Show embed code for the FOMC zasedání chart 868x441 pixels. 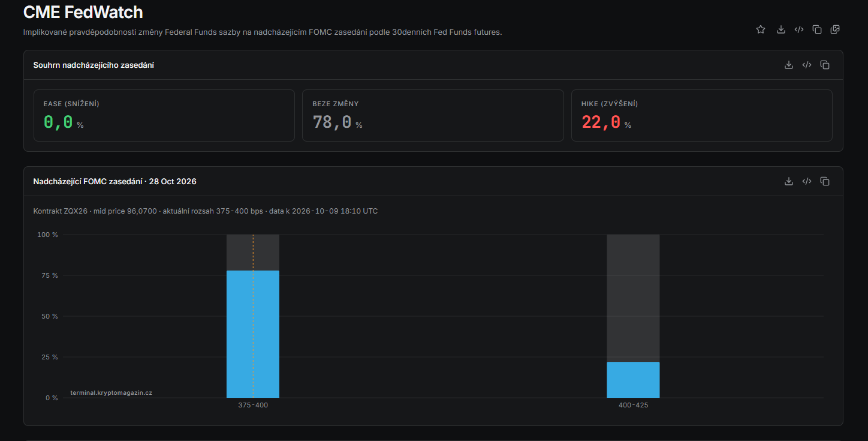click(807, 181)
